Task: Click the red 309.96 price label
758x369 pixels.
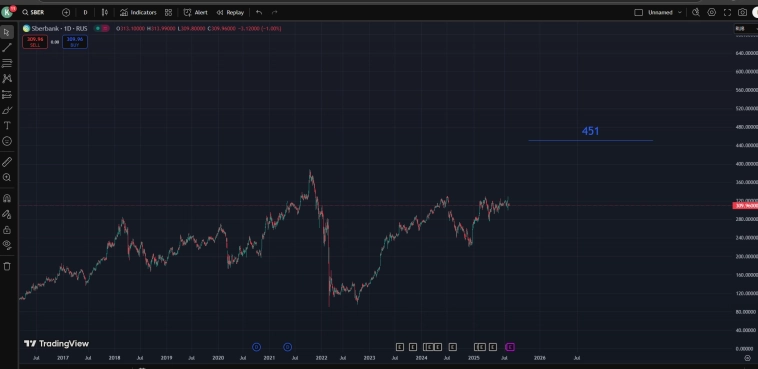Action: pyautogui.click(x=745, y=206)
